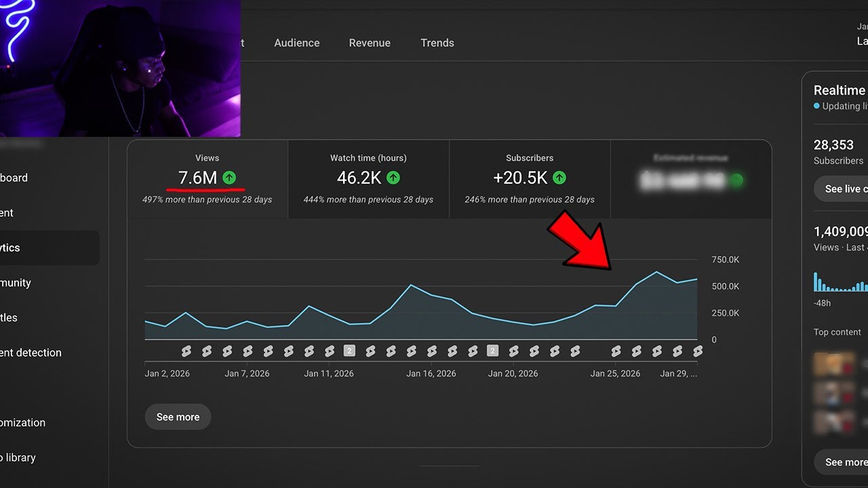
Task: Click '444% more than previous 28 days'
Action: tap(368, 200)
